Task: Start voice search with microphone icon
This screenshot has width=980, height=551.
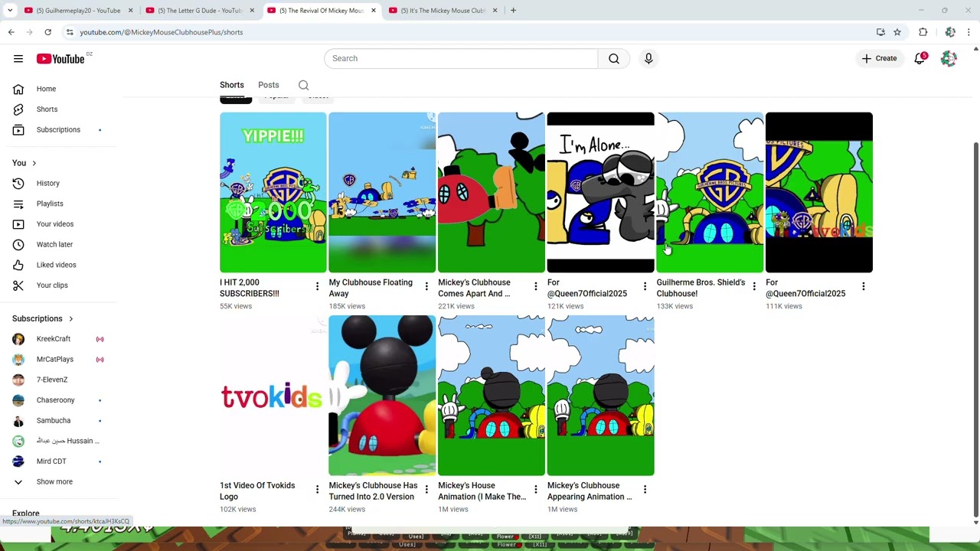Action: tap(648, 59)
